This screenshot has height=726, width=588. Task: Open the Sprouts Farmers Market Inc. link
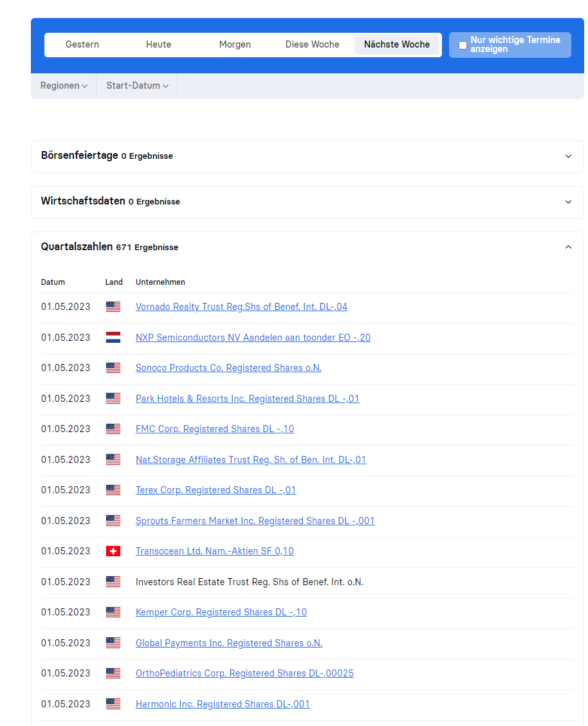pyautogui.click(x=255, y=520)
